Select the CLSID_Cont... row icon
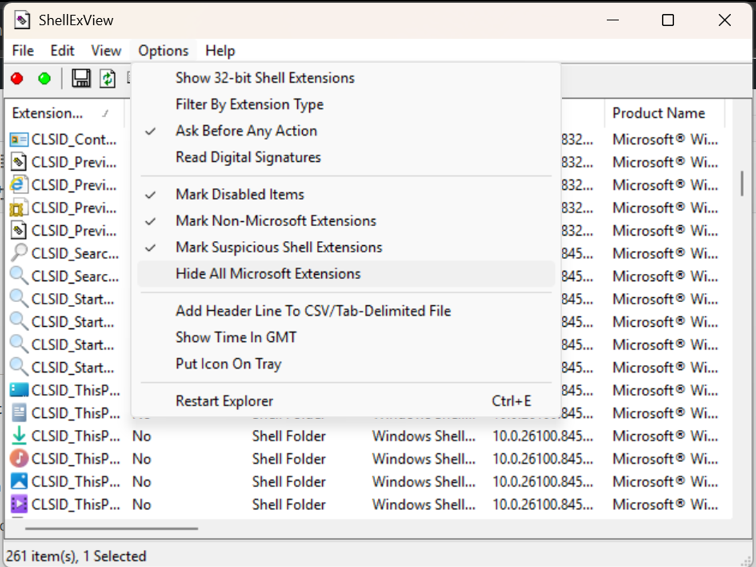This screenshot has height=567, width=756. point(19,140)
